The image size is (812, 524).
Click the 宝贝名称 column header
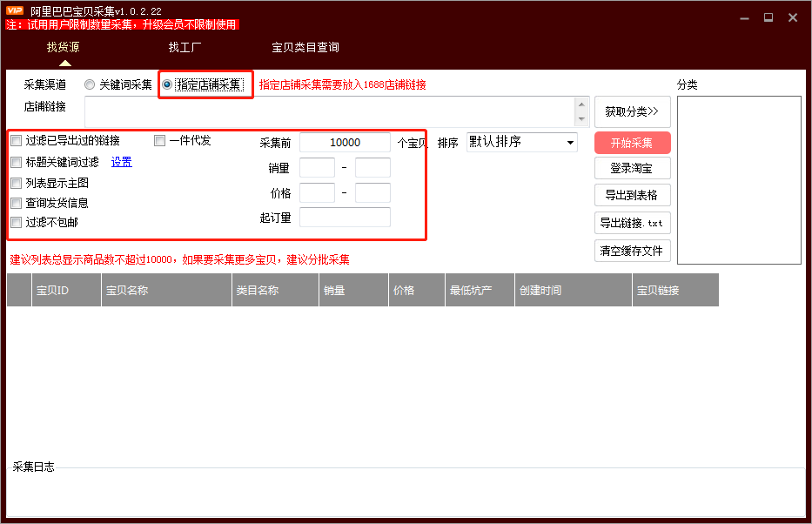[167, 291]
